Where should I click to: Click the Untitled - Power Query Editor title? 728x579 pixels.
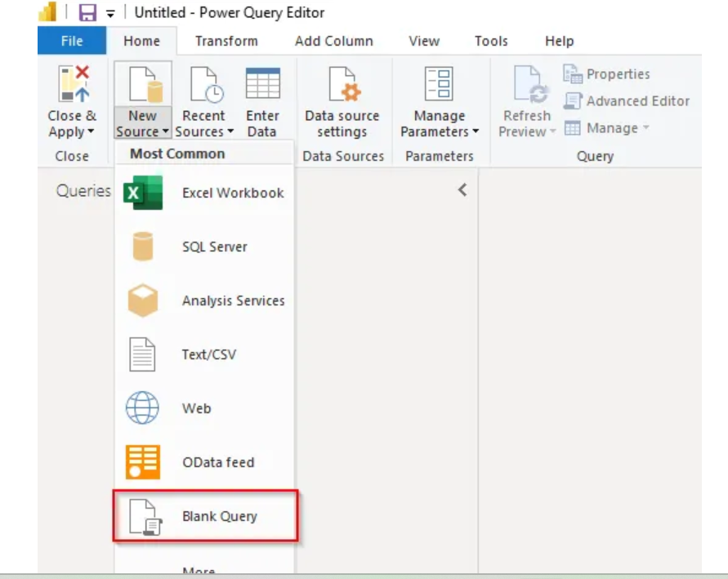click(230, 12)
